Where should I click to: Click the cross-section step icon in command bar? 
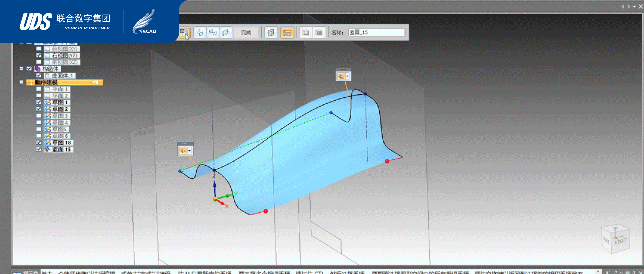[x=200, y=33]
